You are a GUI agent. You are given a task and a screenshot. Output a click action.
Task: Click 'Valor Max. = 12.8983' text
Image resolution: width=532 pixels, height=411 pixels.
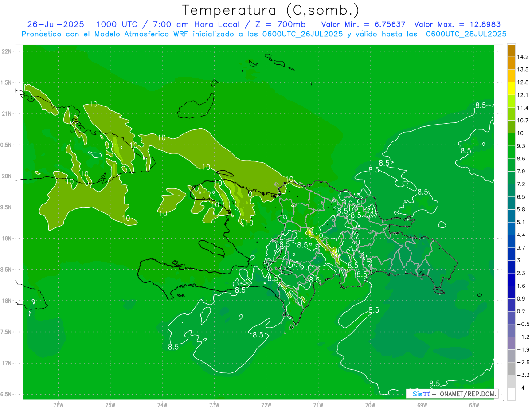[x=458, y=24]
